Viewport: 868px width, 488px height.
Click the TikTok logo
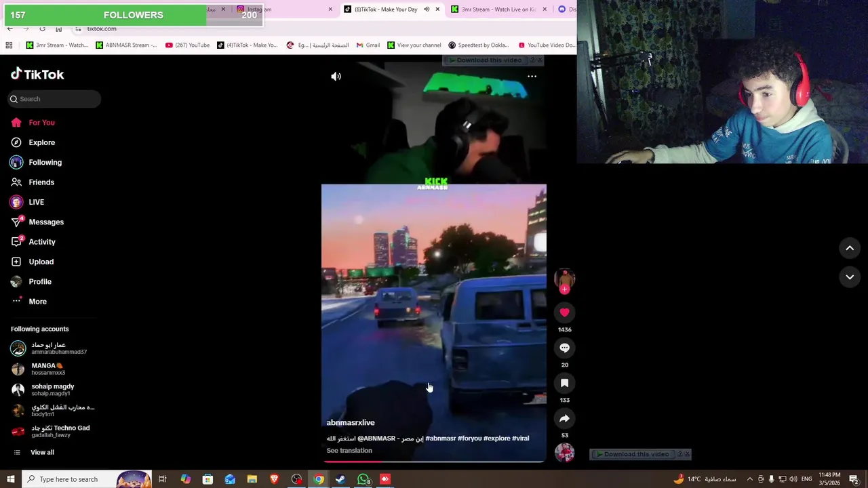click(37, 75)
